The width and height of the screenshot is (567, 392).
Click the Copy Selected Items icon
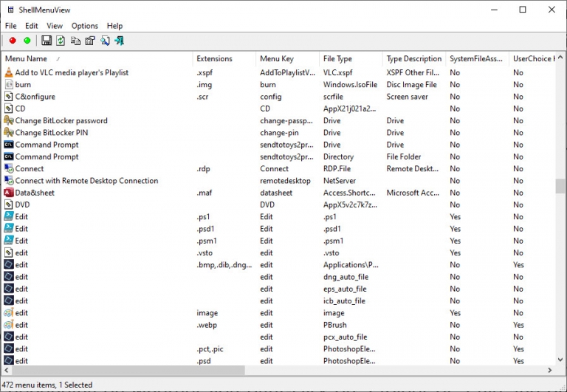75,41
